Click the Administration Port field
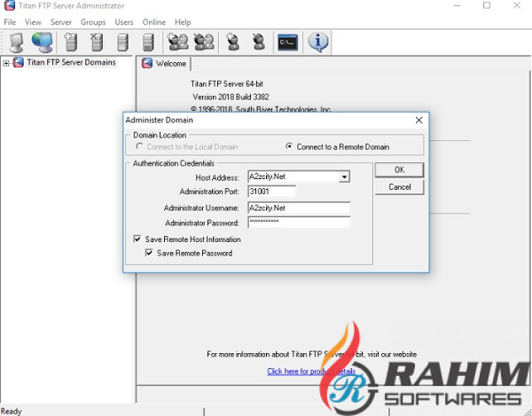This screenshot has height=416, width=532. coord(272,192)
